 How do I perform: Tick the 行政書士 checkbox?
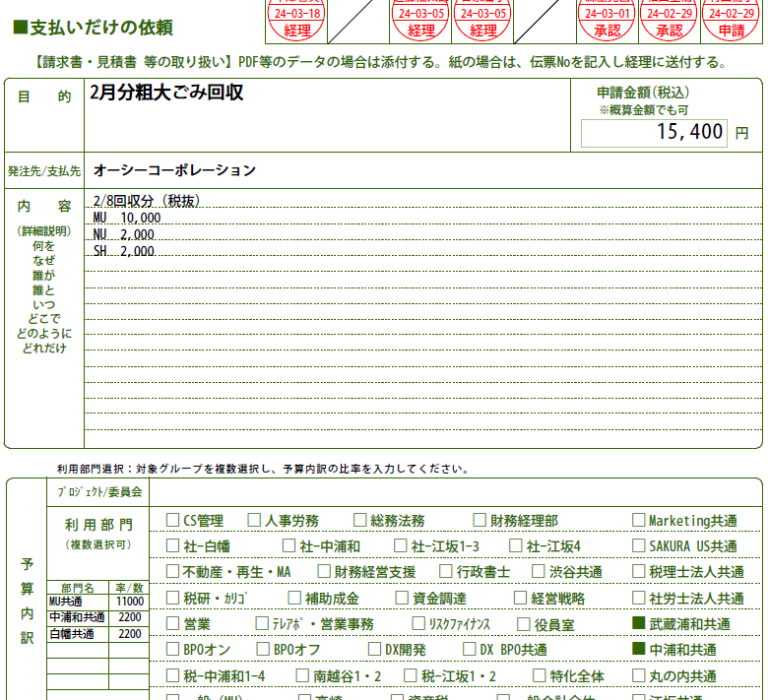[446, 571]
